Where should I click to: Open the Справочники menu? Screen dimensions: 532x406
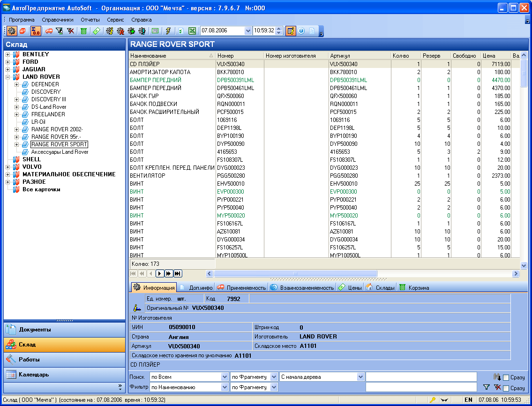tap(57, 20)
